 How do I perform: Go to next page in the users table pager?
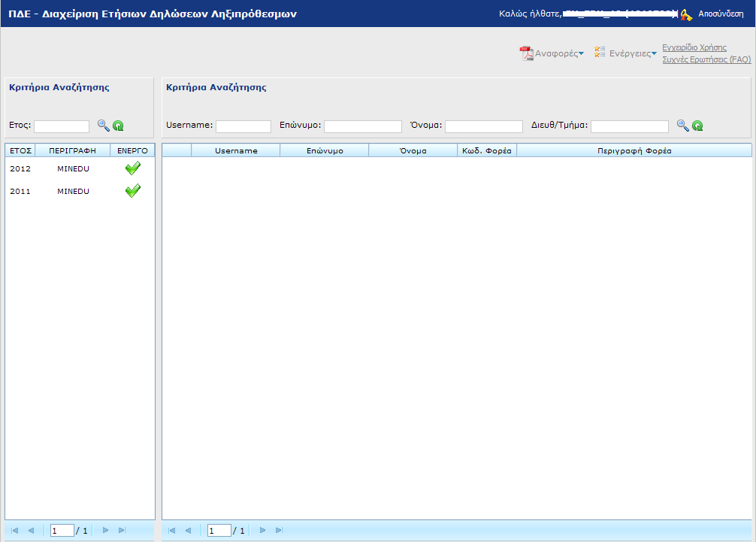pos(263,531)
